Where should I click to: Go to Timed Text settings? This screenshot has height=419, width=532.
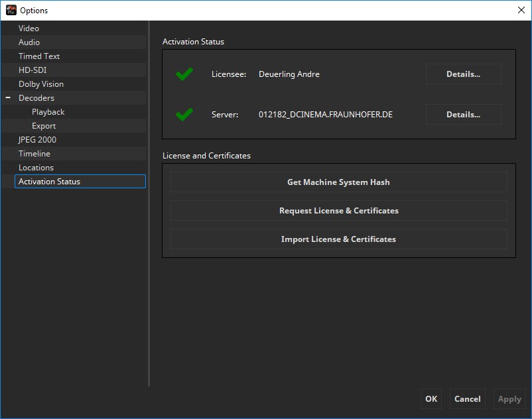tap(39, 56)
